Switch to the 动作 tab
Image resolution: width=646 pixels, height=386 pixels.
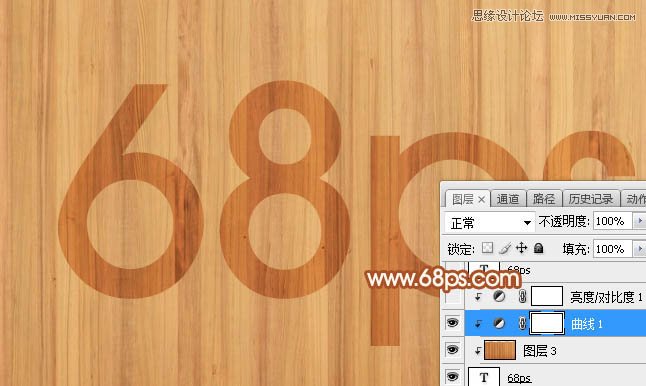pyautogui.click(x=635, y=199)
